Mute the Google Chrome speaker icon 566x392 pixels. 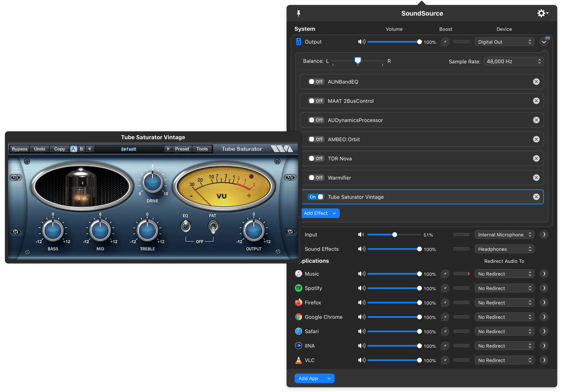361,317
